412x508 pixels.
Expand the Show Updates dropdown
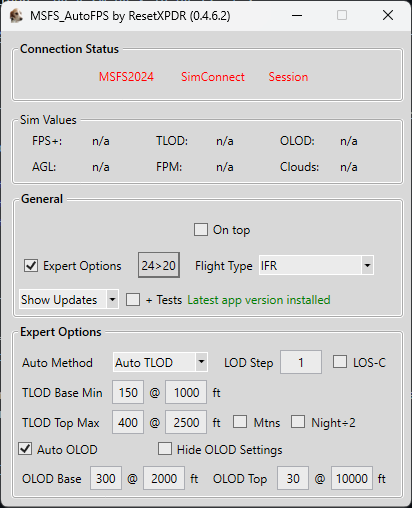point(69,299)
